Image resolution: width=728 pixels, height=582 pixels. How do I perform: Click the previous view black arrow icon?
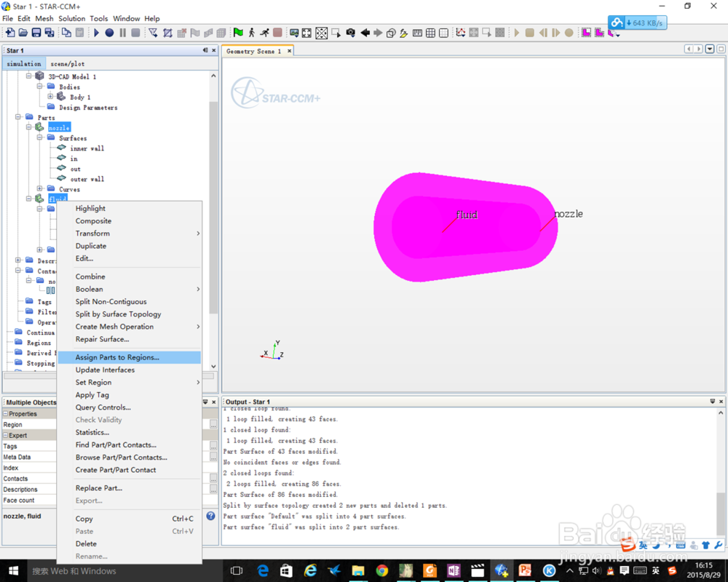coord(365,33)
